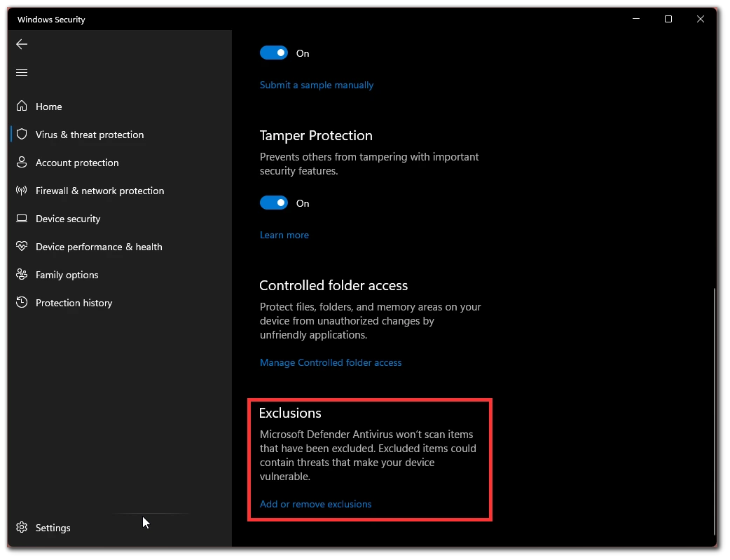Open Settings label in sidebar

click(53, 528)
